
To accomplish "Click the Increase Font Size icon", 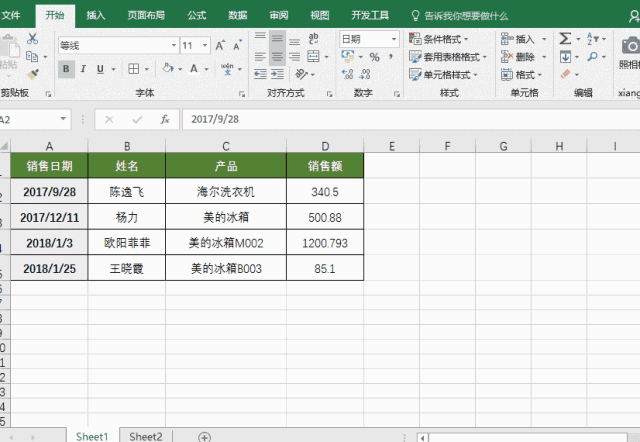I will (x=220, y=45).
